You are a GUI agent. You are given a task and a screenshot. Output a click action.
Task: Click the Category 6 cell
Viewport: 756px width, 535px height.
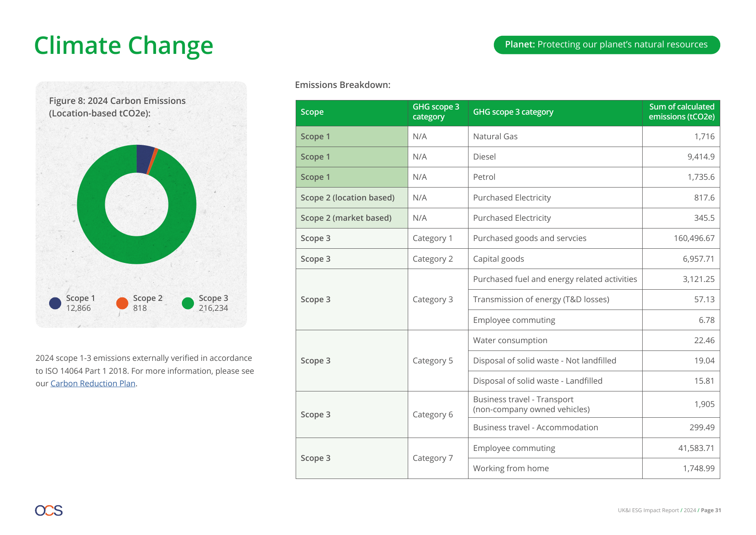438,415
